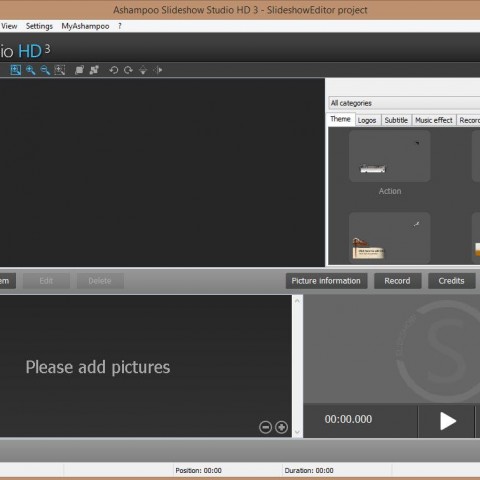
Task: Select the zoom selection area icon
Action: coord(60,70)
